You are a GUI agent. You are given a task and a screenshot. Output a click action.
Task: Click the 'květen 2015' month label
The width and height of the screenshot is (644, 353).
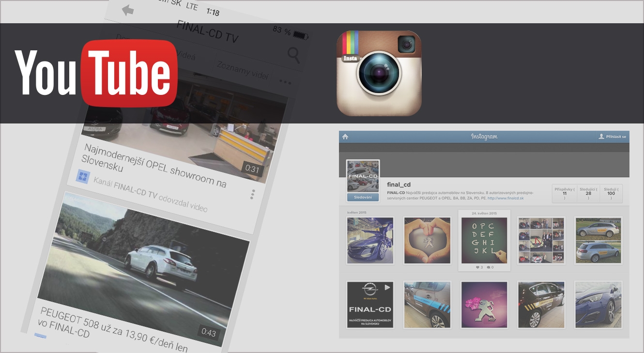pyautogui.click(x=357, y=212)
